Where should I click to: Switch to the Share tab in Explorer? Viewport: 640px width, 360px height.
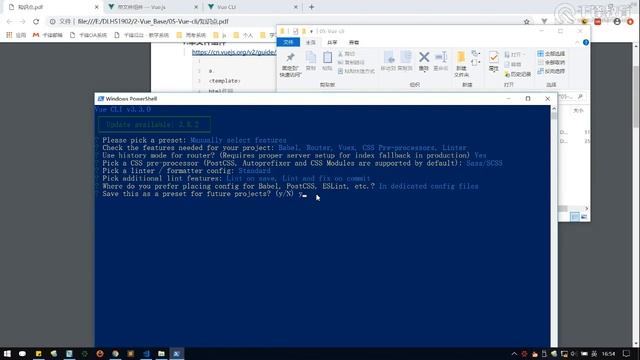tap(332, 42)
